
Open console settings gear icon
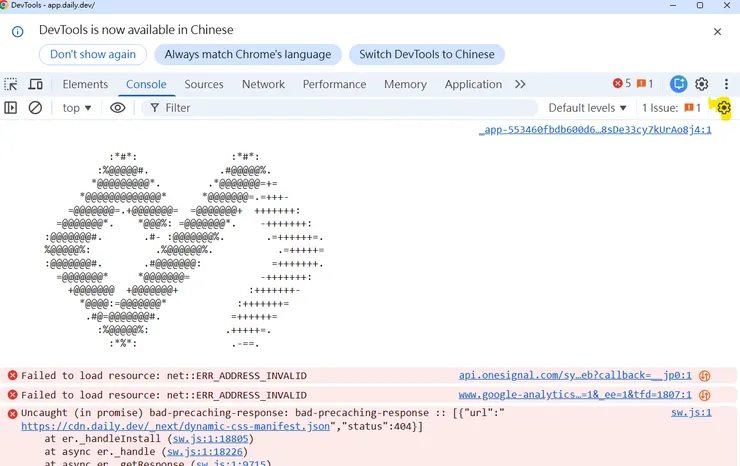point(723,108)
